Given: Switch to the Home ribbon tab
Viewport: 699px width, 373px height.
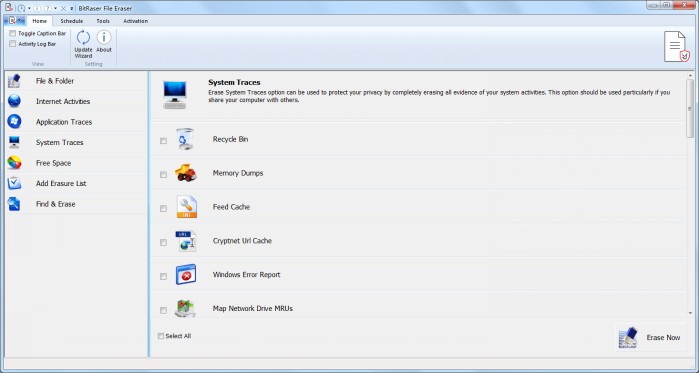Looking at the screenshot, I should tap(40, 21).
